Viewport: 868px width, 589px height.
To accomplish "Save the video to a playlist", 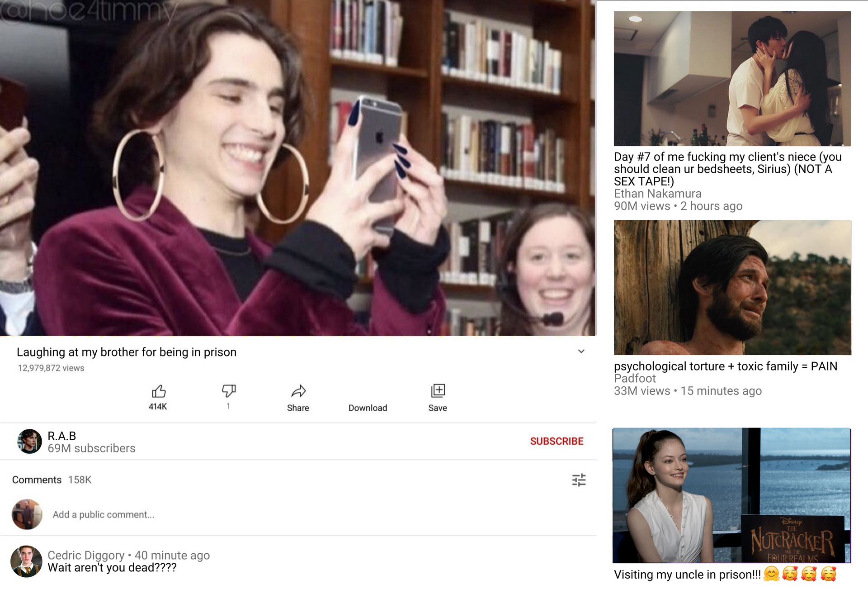I will point(438,390).
